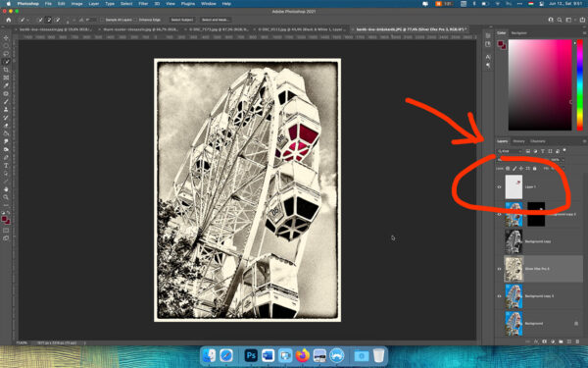Filter layers by type (T) icon
Viewport: 588px width, 368px height.
pyautogui.click(x=543, y=151)
